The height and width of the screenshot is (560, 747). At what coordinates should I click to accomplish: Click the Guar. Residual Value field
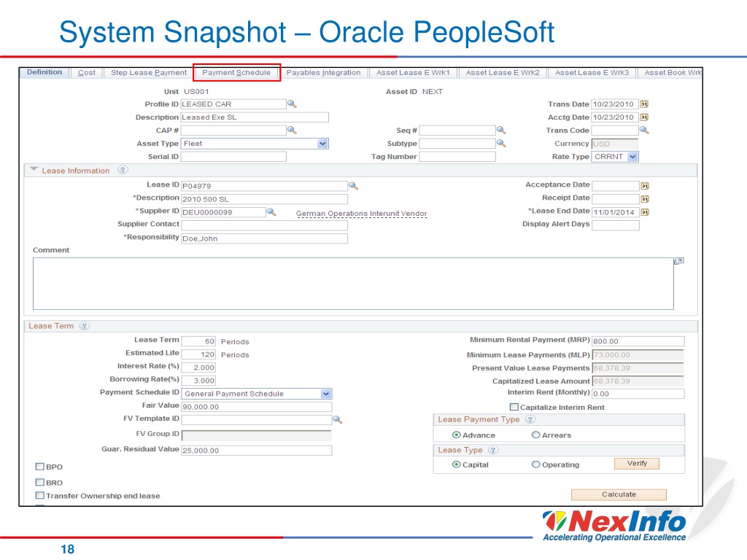[257, 451]
